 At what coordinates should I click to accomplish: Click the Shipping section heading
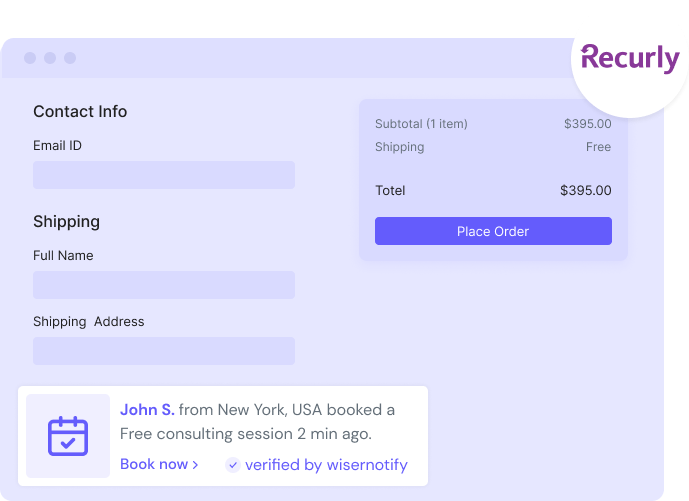[66, 221]
